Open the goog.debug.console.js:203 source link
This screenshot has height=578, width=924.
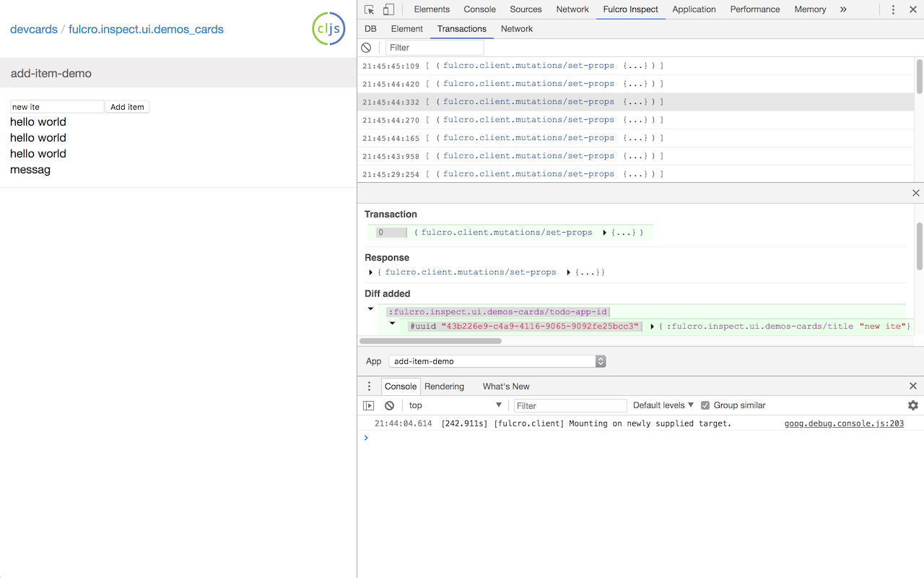(844, 423)
